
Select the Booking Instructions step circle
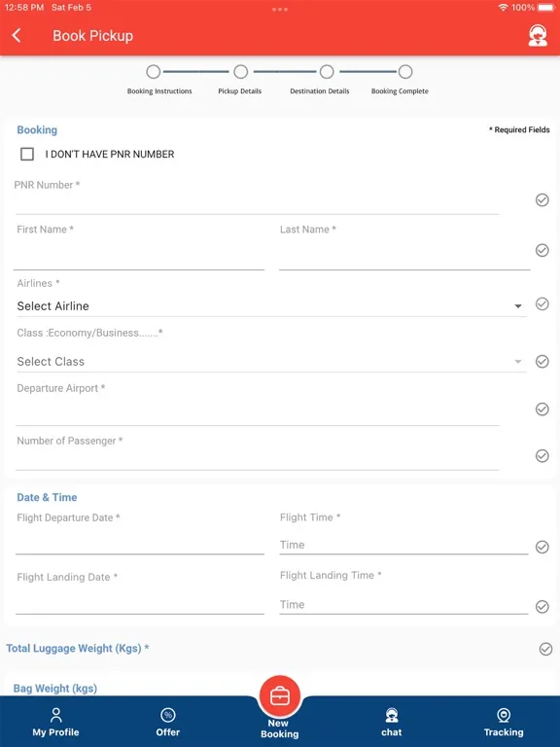click(154, 72)
